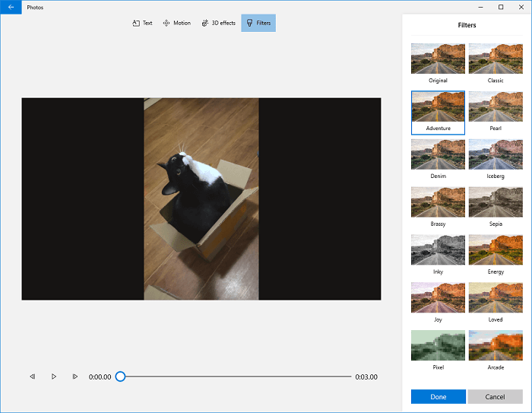Apply the Inky black-and-white filter
The width and height of the screenshot is (532, 413).
coord(438,250)
